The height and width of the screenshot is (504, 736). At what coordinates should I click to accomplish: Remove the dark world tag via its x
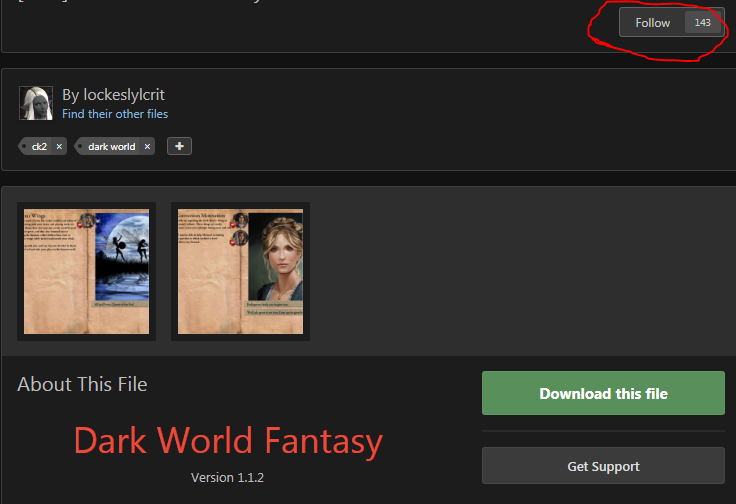coord(147,146)
